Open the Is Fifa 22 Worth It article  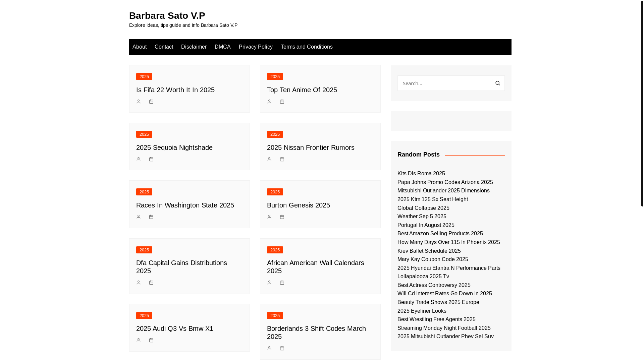175,90
